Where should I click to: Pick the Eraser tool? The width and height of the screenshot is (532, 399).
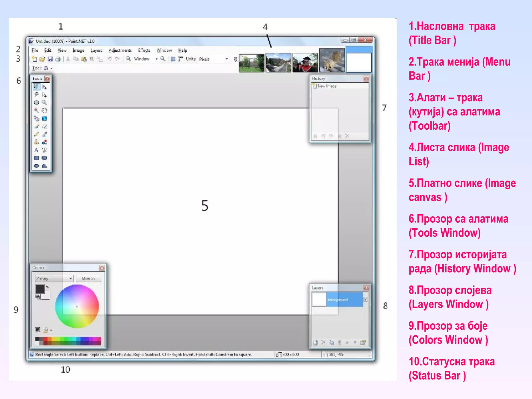(45, 126)
